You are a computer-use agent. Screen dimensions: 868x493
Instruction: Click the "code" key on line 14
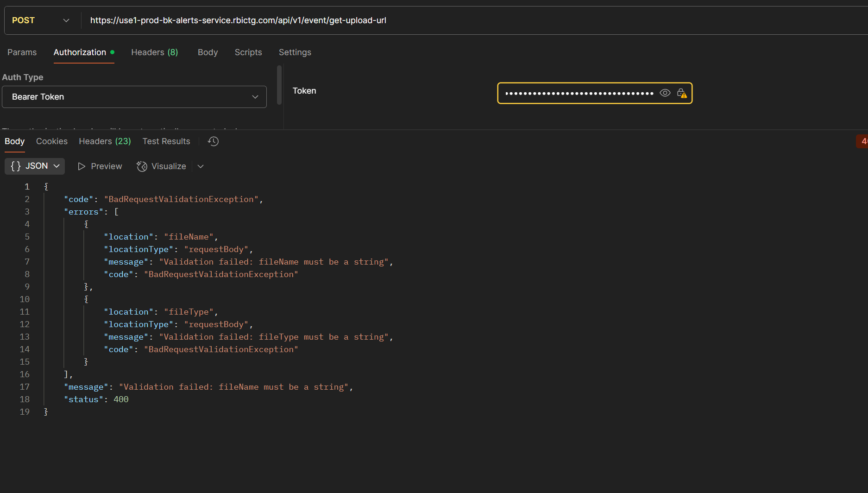tap(119, 349)
